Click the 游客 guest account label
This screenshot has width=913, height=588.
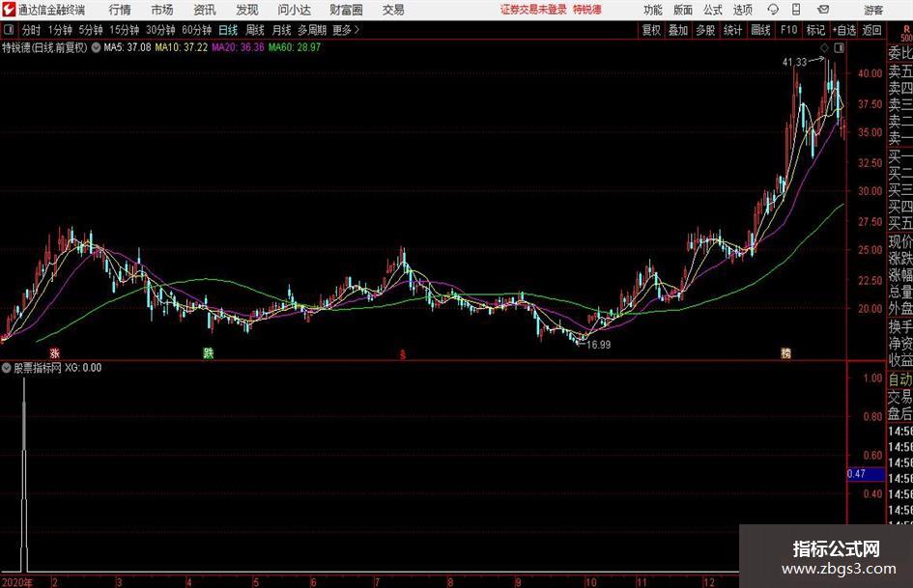click(872, 10)
